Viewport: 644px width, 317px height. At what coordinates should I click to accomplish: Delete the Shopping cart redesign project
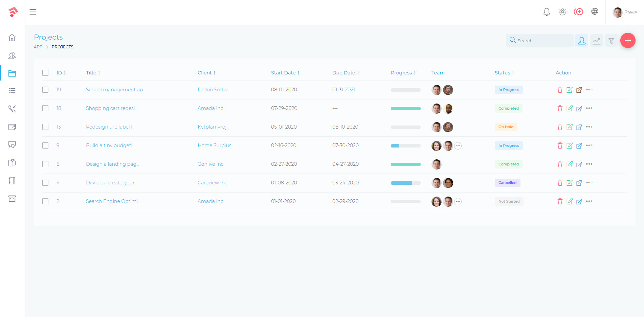click(560, 108)
